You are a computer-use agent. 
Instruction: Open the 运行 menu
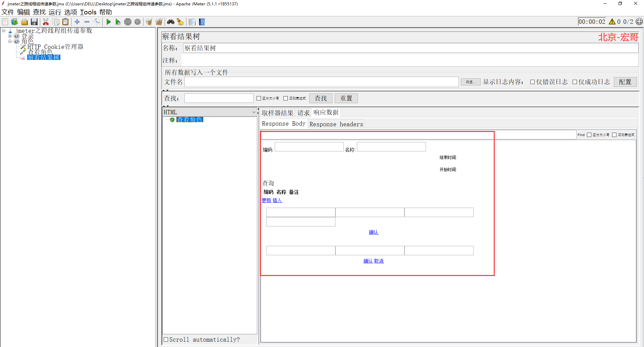55,12
